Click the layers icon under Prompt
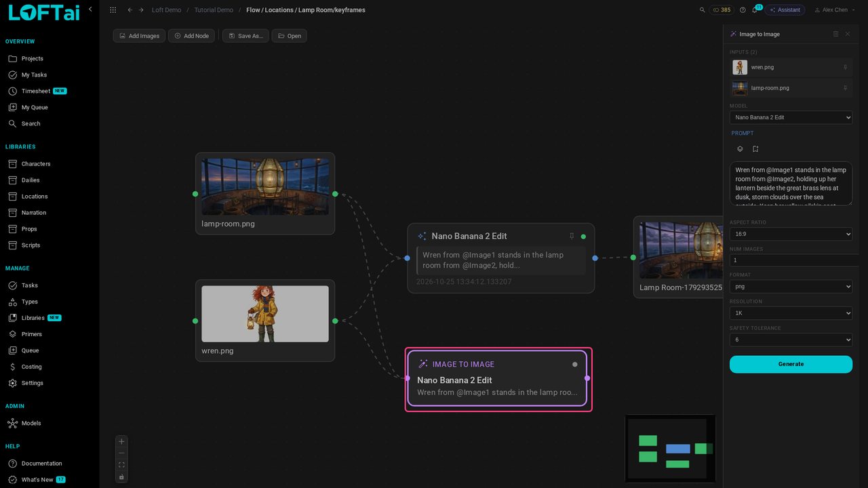This screenshot has height=488, width=868. [740, 149]
